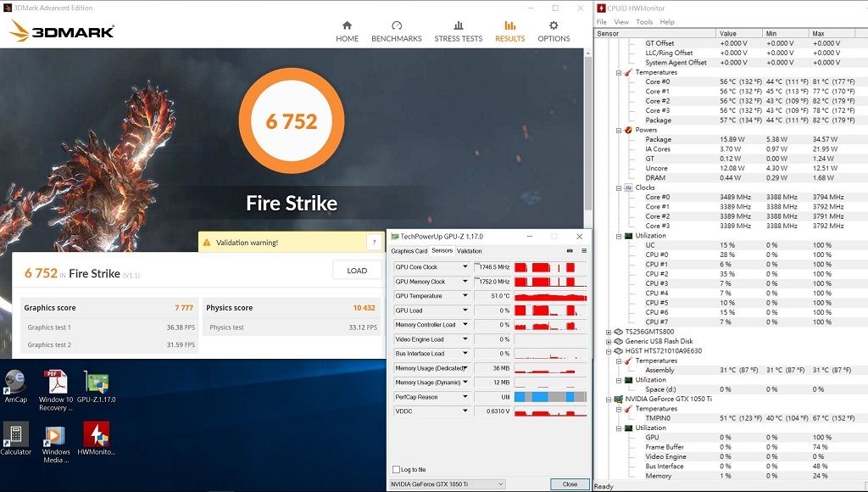Open GPU Temperature sensor dropdown

[465, 296]
